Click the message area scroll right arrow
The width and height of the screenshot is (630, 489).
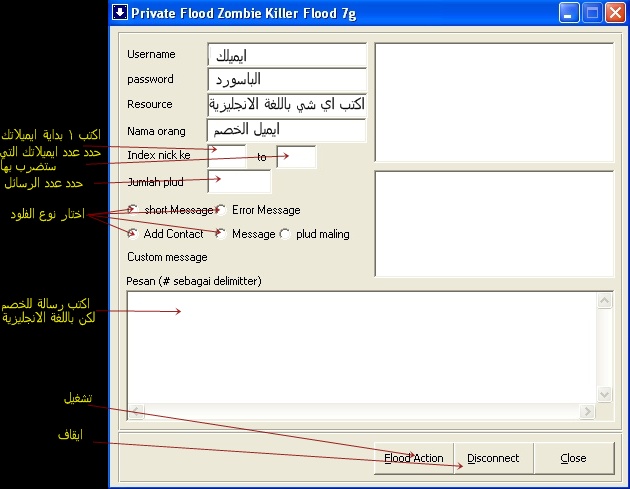587,411
